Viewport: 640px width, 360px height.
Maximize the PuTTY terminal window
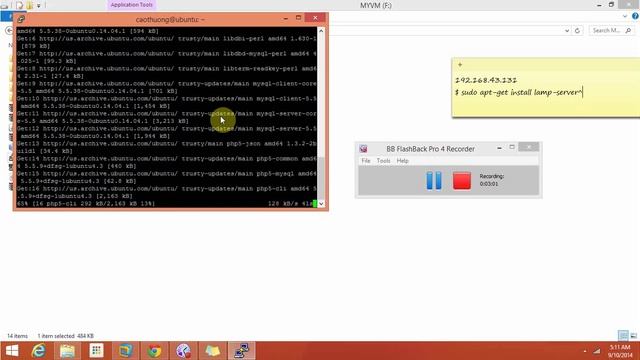coord(298,18)
